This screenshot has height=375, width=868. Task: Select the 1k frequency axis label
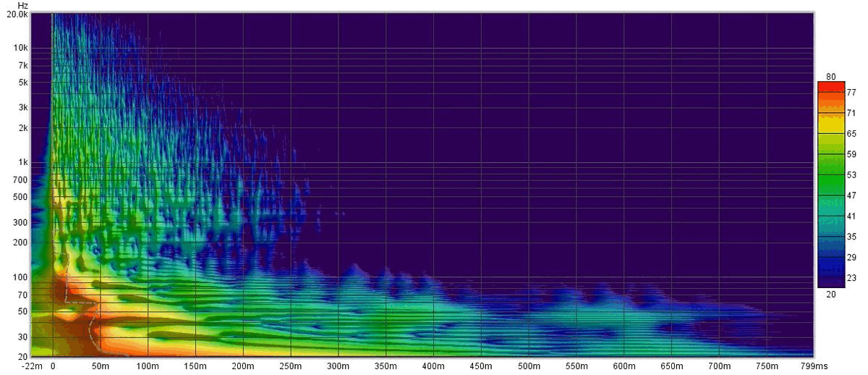point(21,162)
